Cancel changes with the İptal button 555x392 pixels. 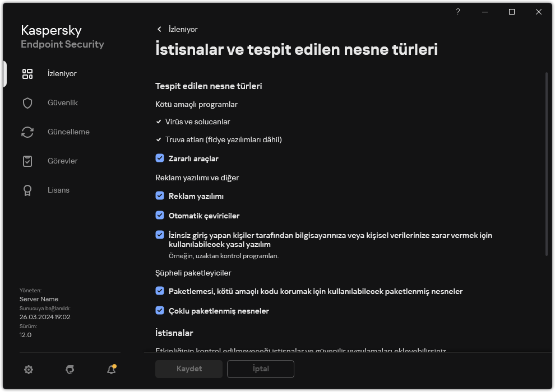260,369
